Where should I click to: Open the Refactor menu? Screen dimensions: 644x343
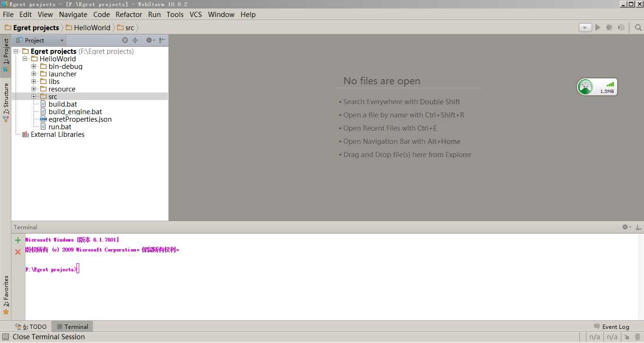pos(129,15)
